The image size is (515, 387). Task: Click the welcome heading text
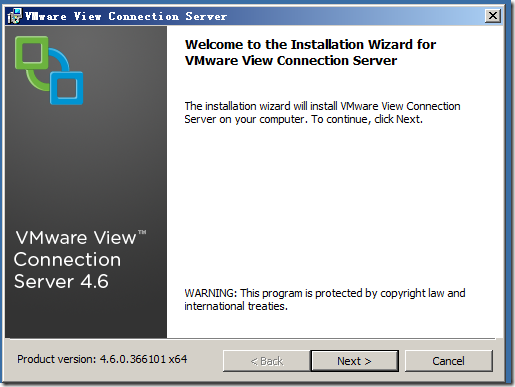tap(310, 52)
